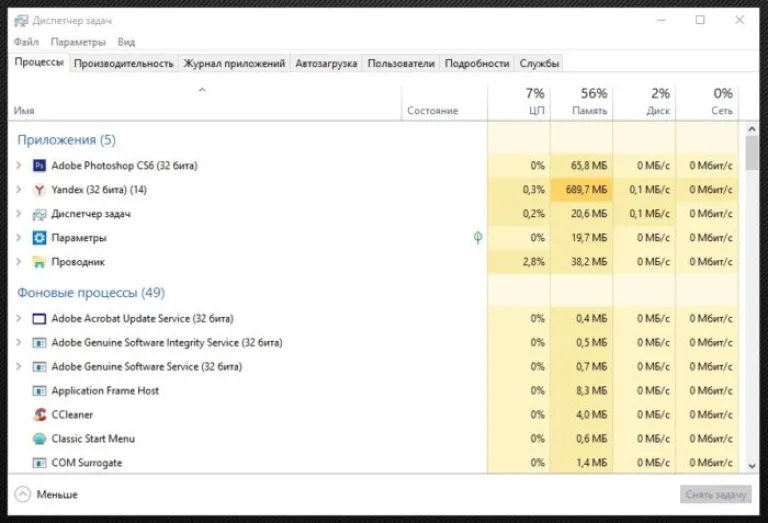This screenshot has height=523, width=768.
Task: Click the 2,8% CPU value for Проводник
Action: (x=533, y=262)
